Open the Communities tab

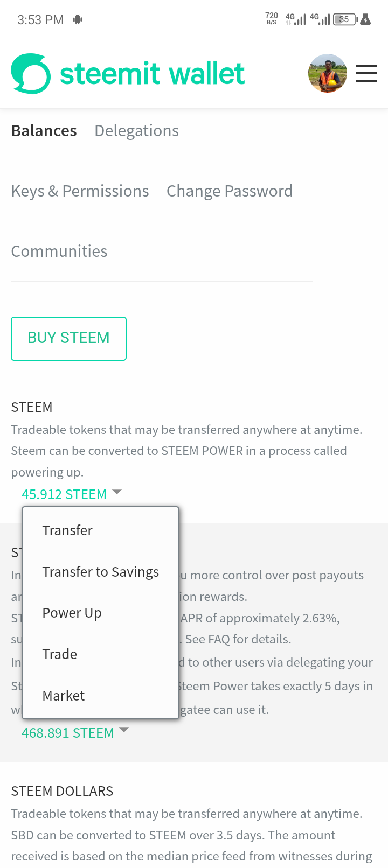click(x=59, y=251)
